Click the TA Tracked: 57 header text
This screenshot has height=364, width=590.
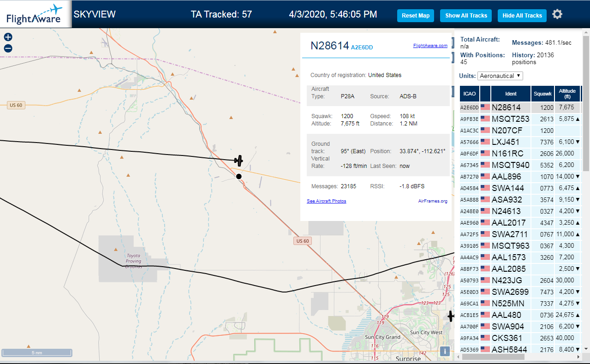coord(221,14)
